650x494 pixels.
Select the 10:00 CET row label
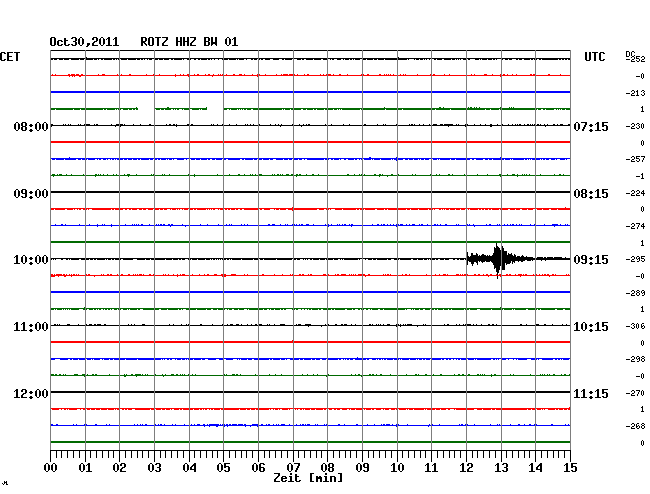click(x=31, y=260)
